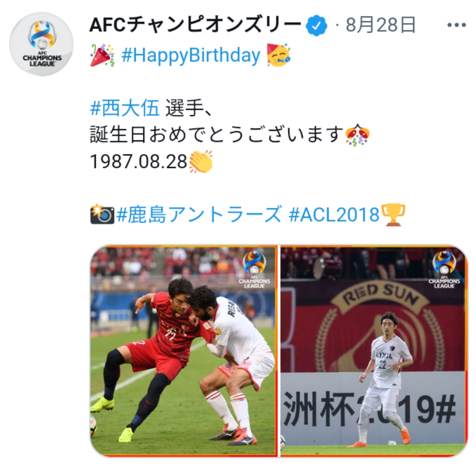Click the clapping hands emoji
The image size is (476, 471).
[201, 162]
